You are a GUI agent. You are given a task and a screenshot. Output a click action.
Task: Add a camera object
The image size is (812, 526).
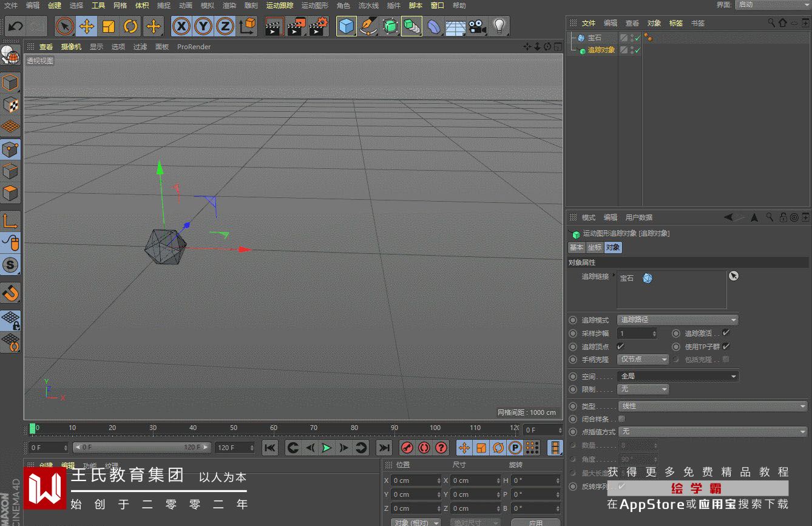(478, 26)
